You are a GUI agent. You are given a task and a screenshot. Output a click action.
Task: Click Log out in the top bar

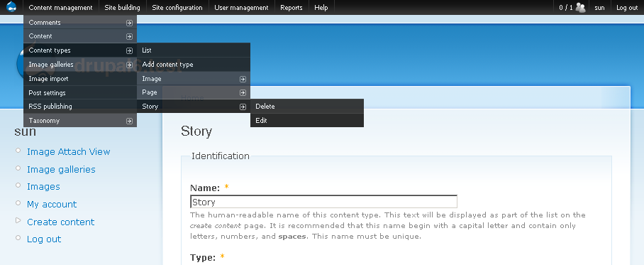[x=627, y=7]
